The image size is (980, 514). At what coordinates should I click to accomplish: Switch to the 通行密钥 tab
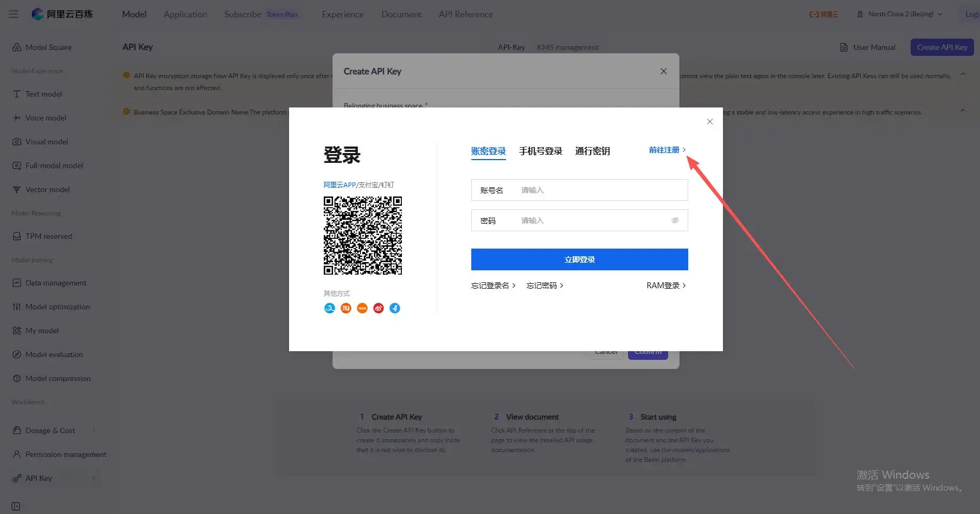tap(593, 151)
